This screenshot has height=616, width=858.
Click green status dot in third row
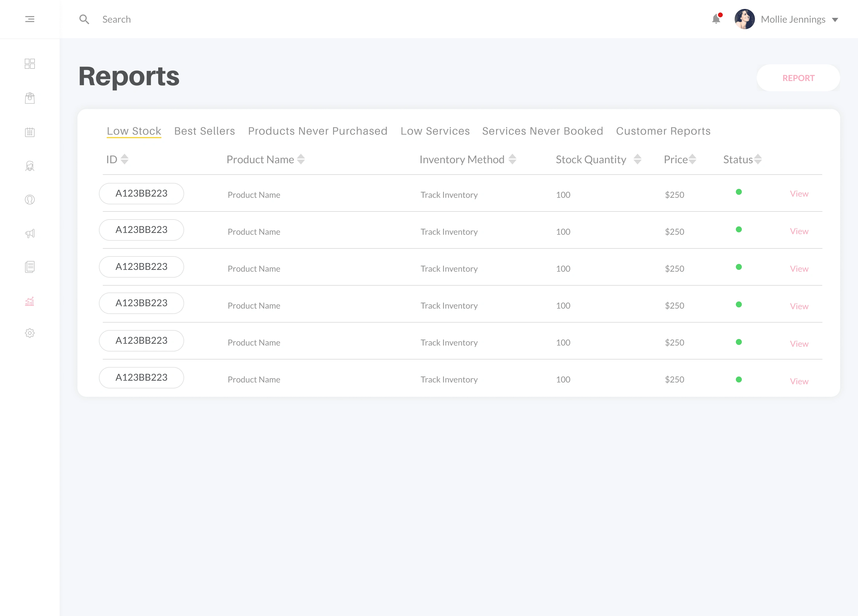click(x=739, y=267)
